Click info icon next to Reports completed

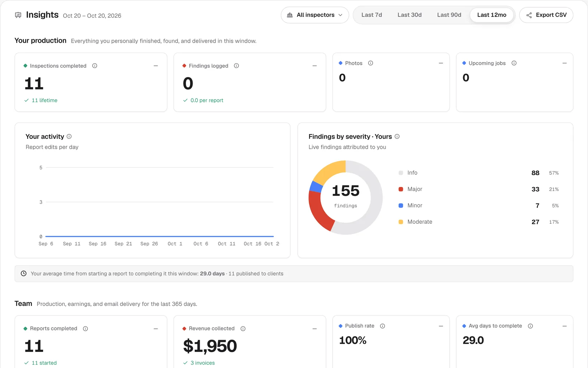(x=85, y=329)
